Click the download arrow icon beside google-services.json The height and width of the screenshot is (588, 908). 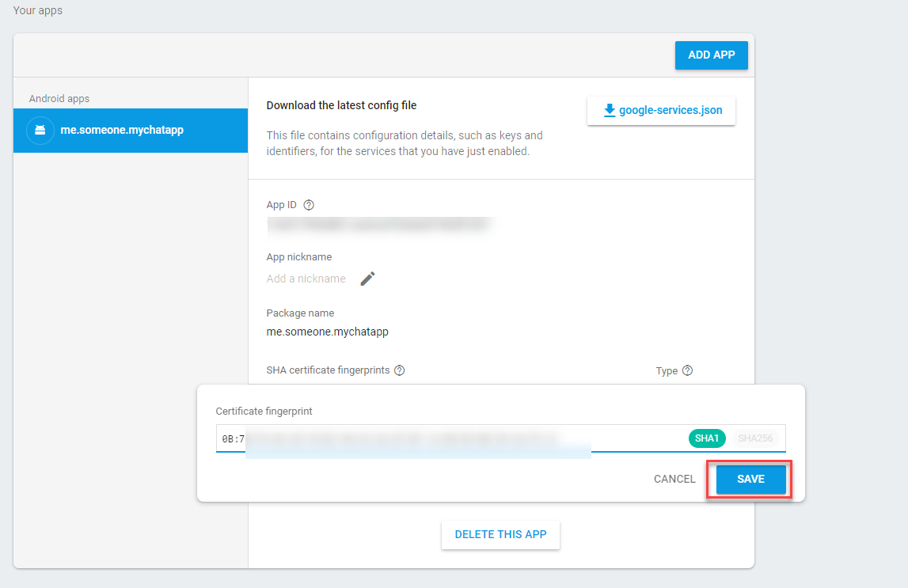click(610, 111)
